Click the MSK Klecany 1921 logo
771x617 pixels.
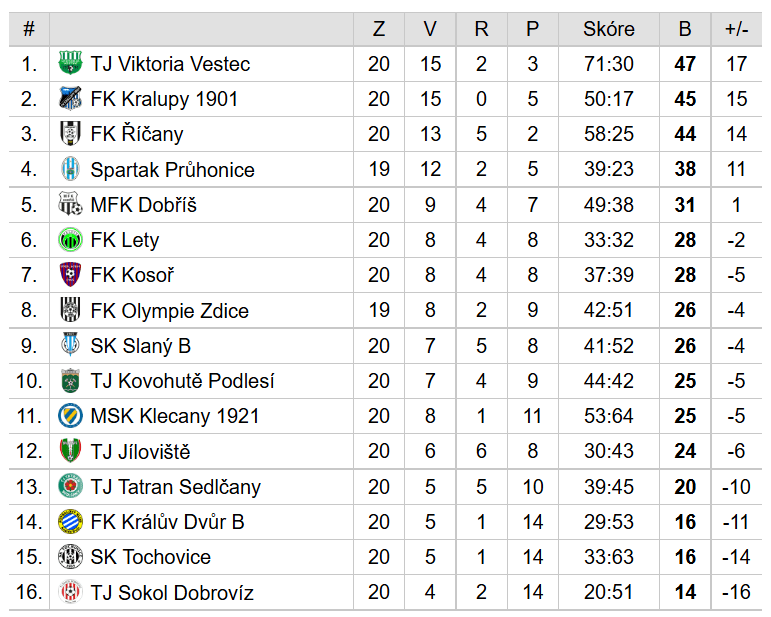(70, 416)
